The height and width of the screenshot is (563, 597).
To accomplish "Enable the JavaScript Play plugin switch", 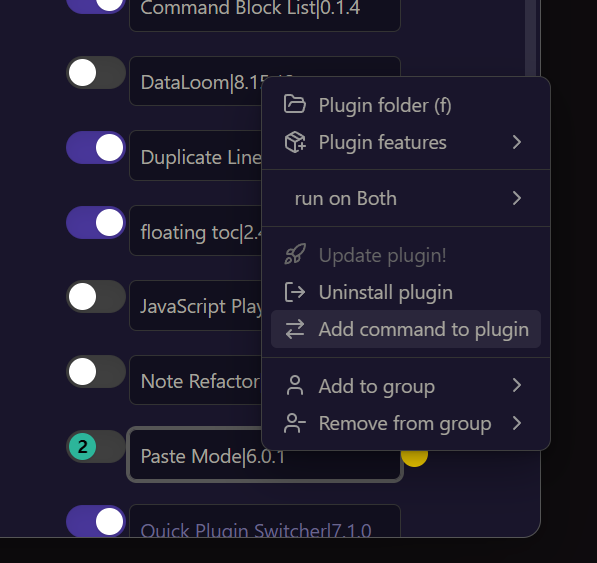I will pos(96,297).
